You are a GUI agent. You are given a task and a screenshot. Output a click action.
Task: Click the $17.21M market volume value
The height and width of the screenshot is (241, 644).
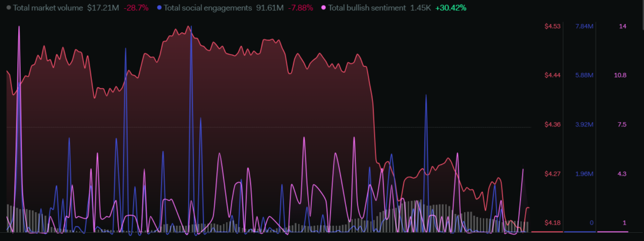[x=103, y=8]
